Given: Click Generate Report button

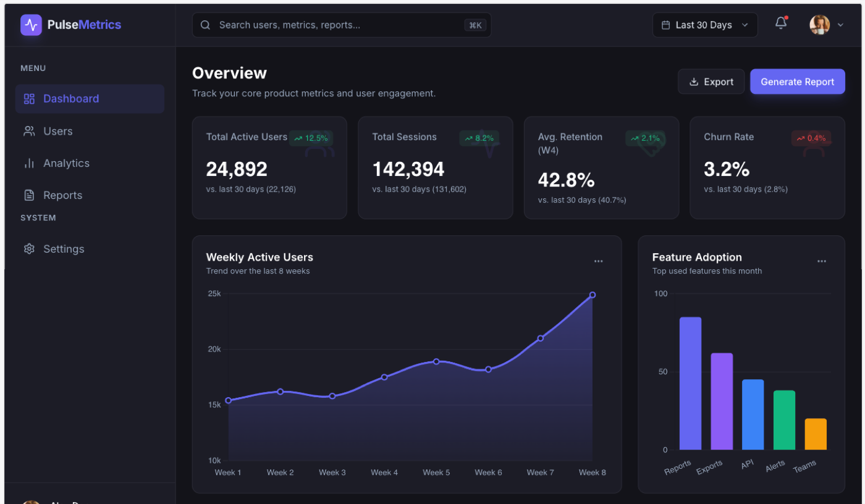Looking at the screenshot, I should click(798, 82).
